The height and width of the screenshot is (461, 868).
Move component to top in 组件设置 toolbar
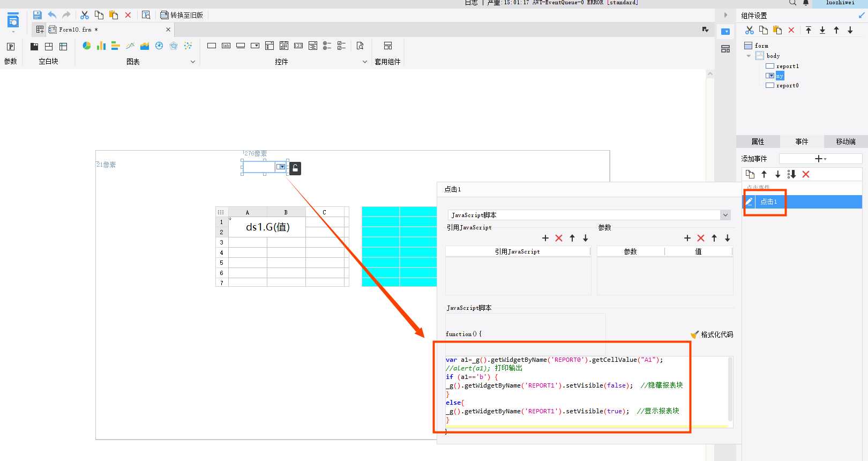[809, 30]
